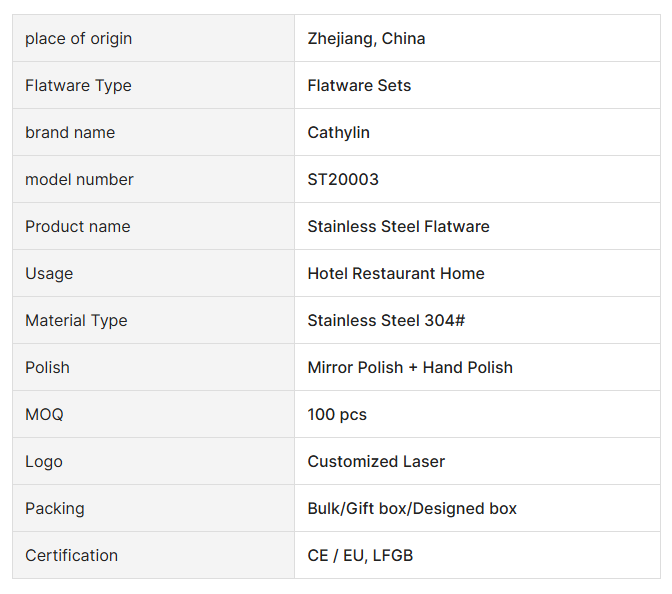Select the 'Flatware Type' label

(78, 86)
